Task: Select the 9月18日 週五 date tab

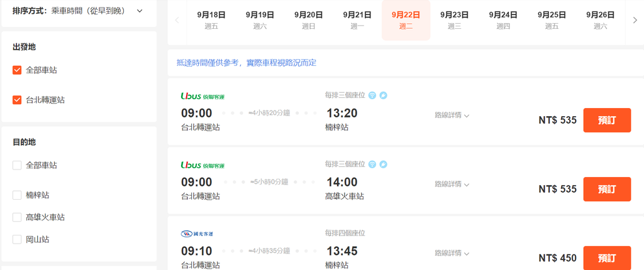Action: tap(211, 21)
